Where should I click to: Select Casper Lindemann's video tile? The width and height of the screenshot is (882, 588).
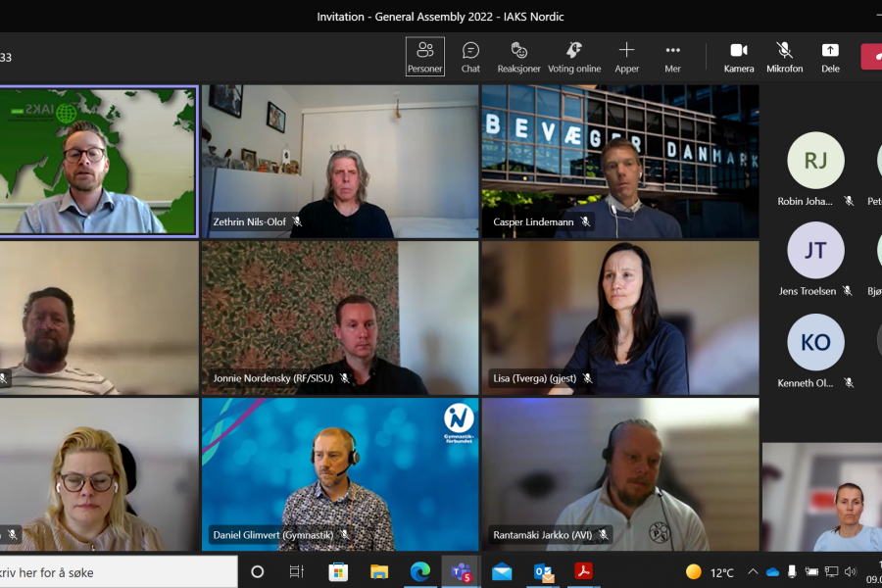[x=619, y=161]
